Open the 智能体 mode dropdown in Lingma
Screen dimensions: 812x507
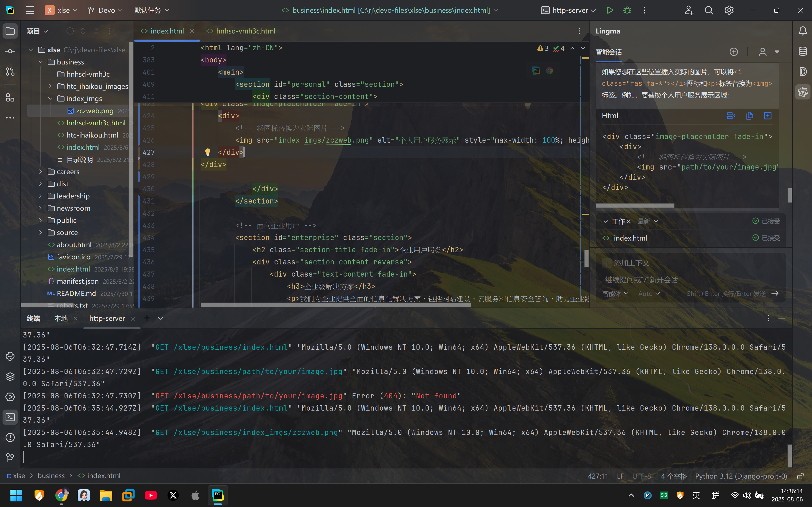pyautogui.click(x=615, y=294)
